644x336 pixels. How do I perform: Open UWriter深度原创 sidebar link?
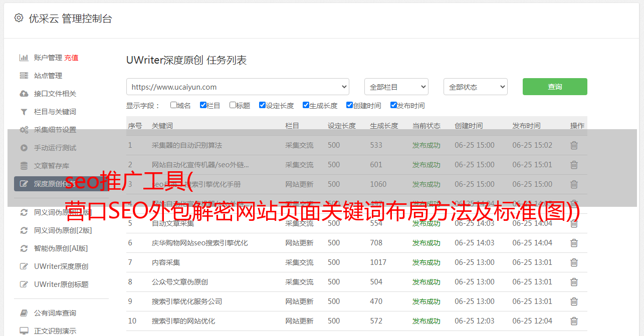(61, 266)
